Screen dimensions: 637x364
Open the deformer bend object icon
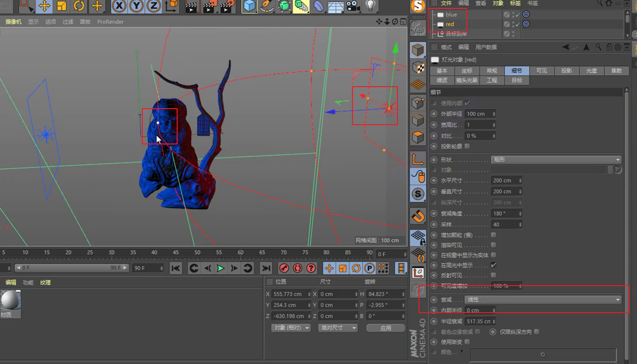tap(318, 6)
